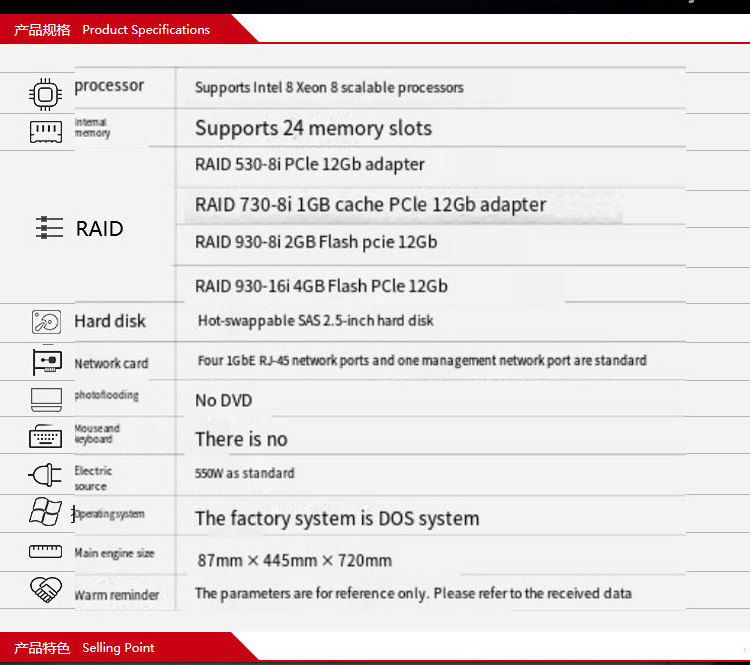This screenshot has width=750, height=665.
Task: Select the Product Specifications header tab
Action: [x=112, y=30]
